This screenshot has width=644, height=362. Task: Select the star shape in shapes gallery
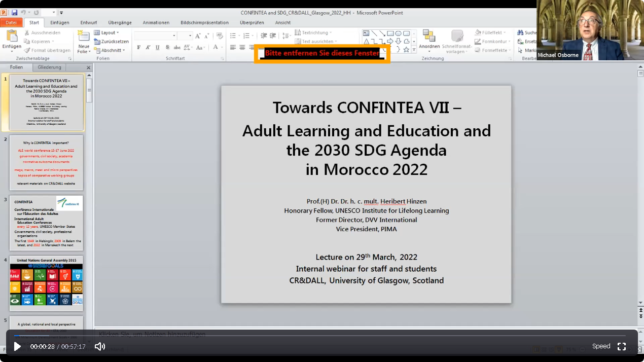[x=407, y=49]
